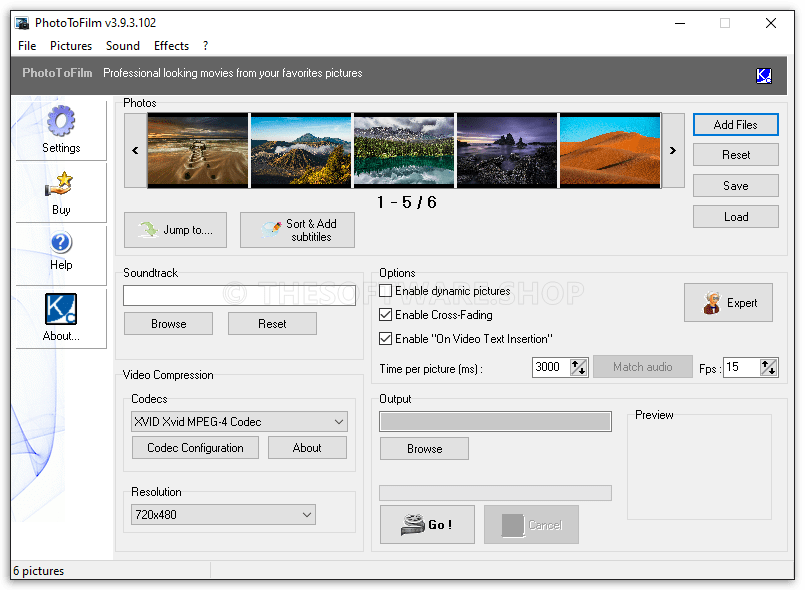
Task: Adjust Time per picture spinner
Action: pyautogui.click(x=579, y=367)
